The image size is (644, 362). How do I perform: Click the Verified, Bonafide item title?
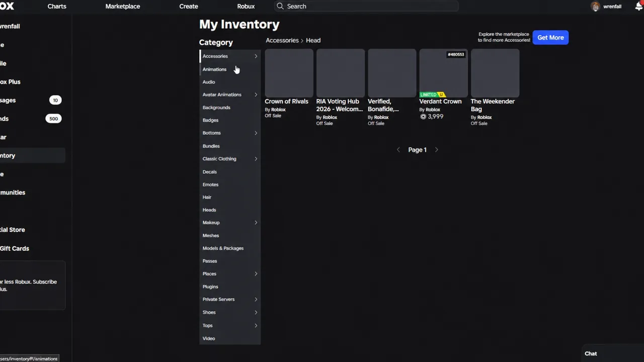[383, 105]
